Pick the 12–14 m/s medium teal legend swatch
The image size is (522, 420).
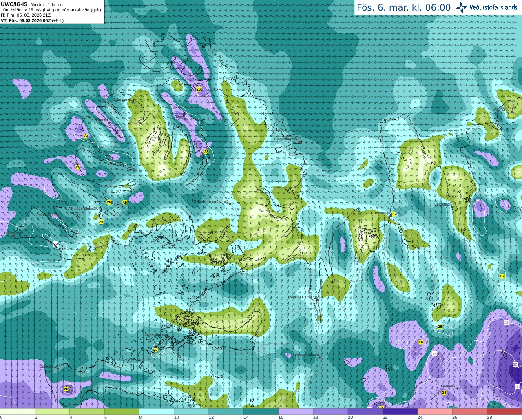(226, 411)
